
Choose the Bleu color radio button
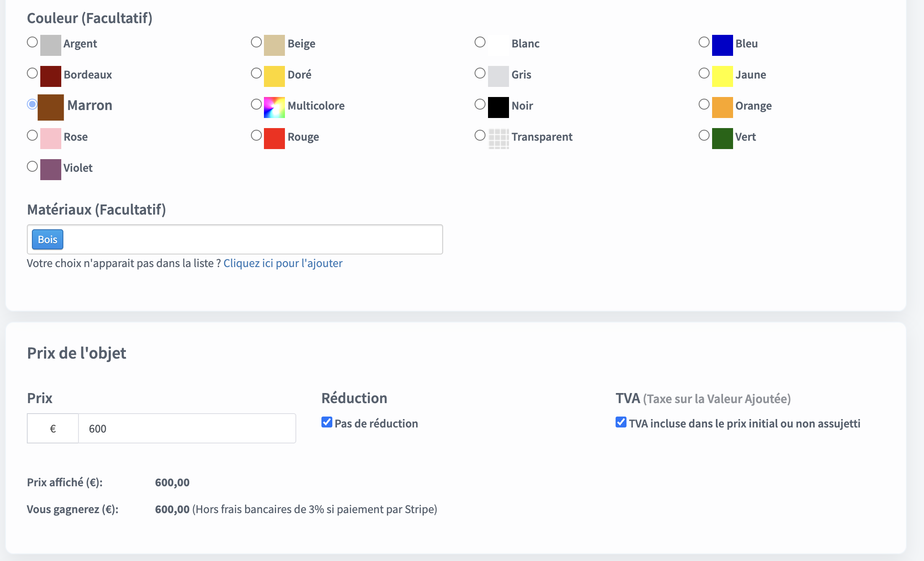coord(704,42)
